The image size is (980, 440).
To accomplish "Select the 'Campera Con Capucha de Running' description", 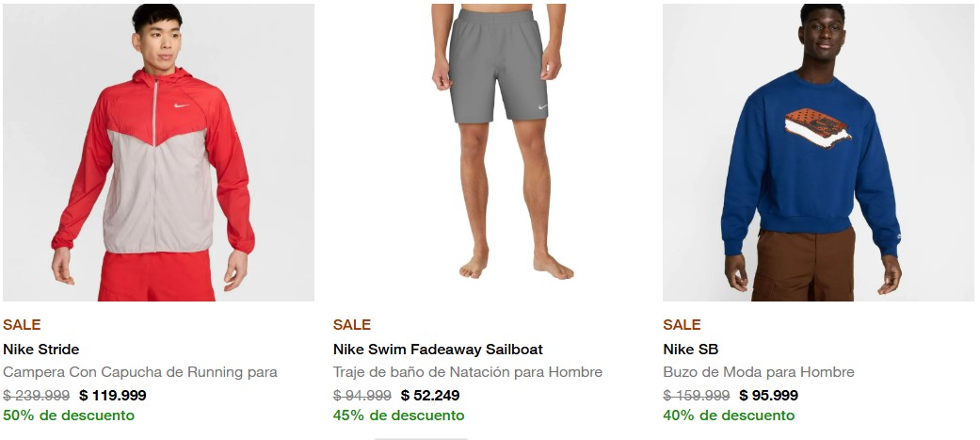I will point(140,372).
